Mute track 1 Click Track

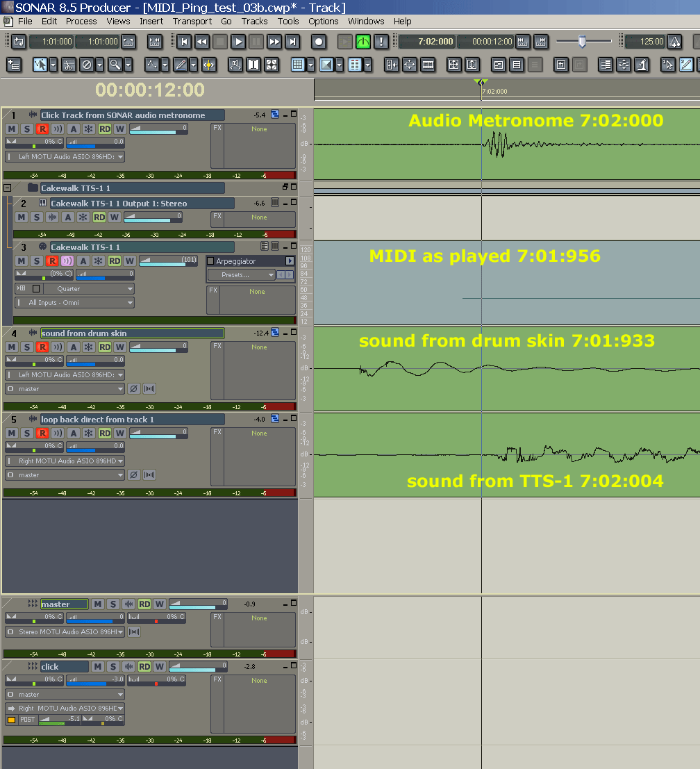click(x=12, y=129)
